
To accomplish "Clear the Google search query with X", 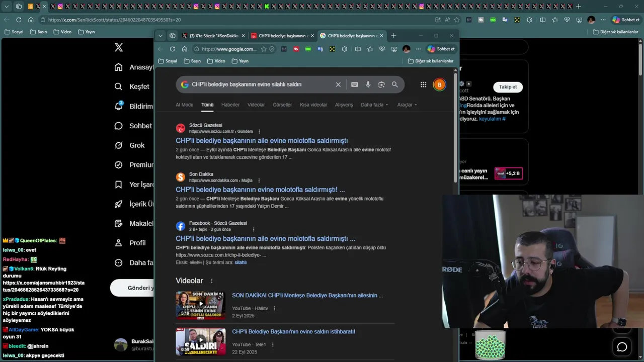I will click(x=338, y=84).
